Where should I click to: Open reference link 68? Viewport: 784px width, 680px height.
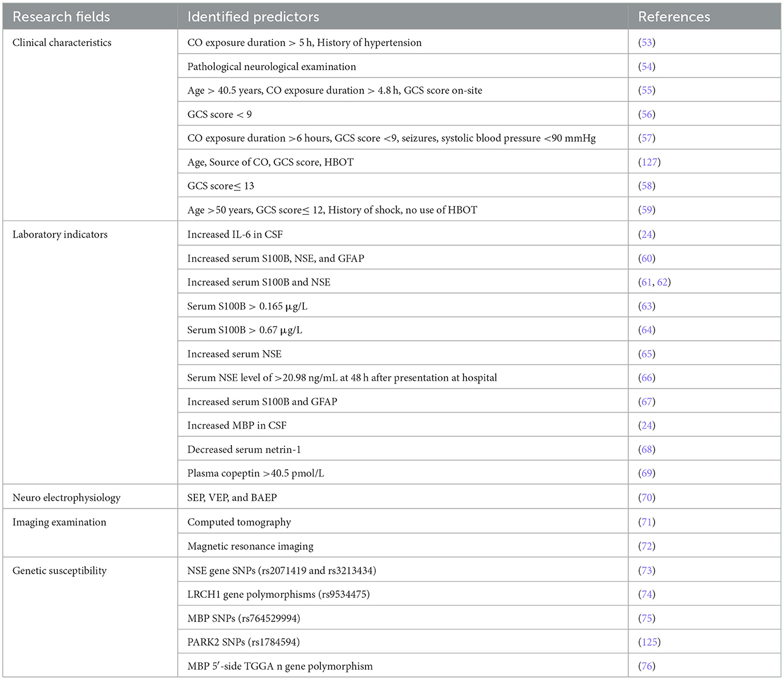[x=647, y=450]
